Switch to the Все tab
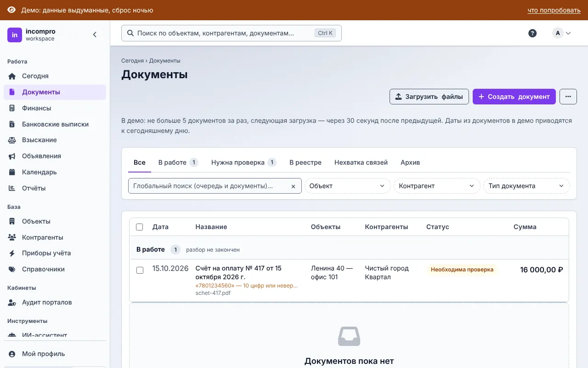 (140, 162)
